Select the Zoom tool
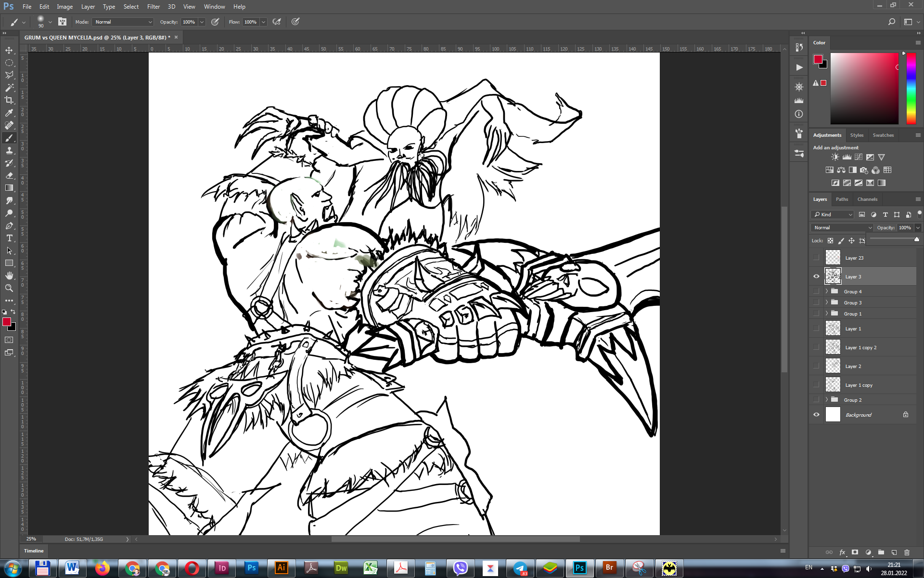 (9, 288)
